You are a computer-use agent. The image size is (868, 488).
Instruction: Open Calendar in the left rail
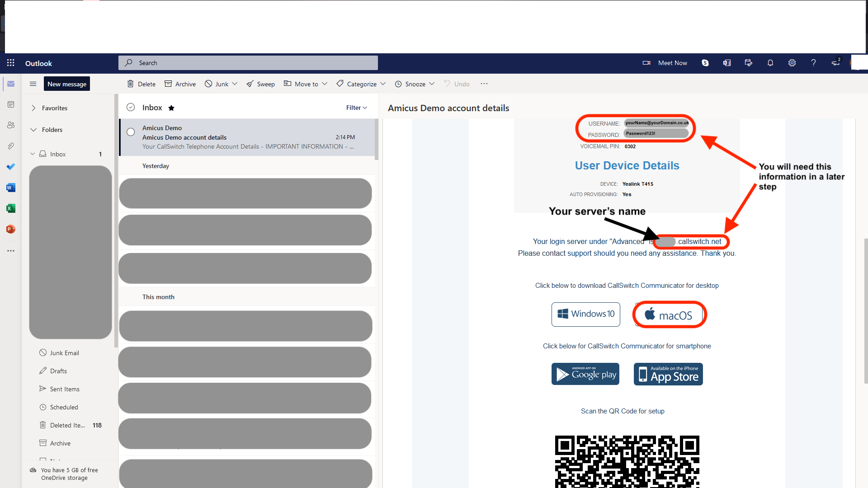click(11, 104)
